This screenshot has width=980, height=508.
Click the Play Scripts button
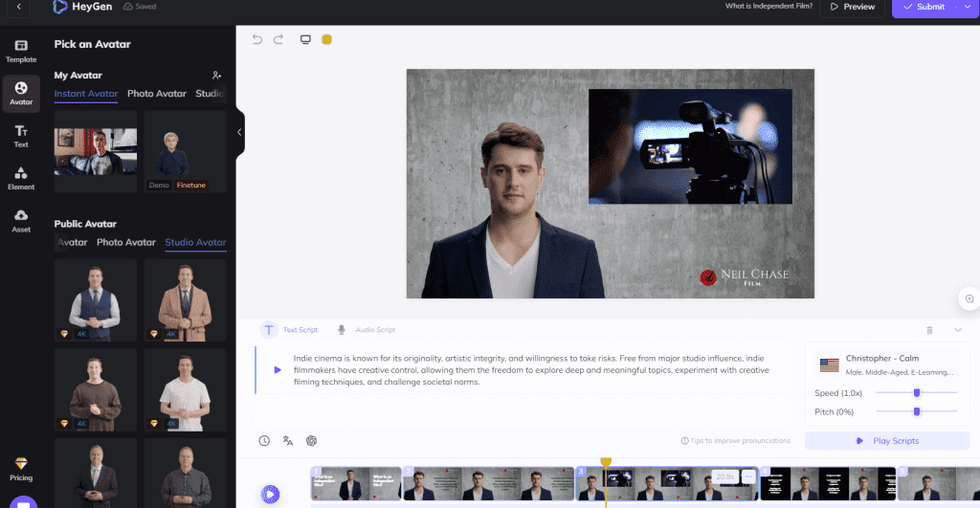887,441
